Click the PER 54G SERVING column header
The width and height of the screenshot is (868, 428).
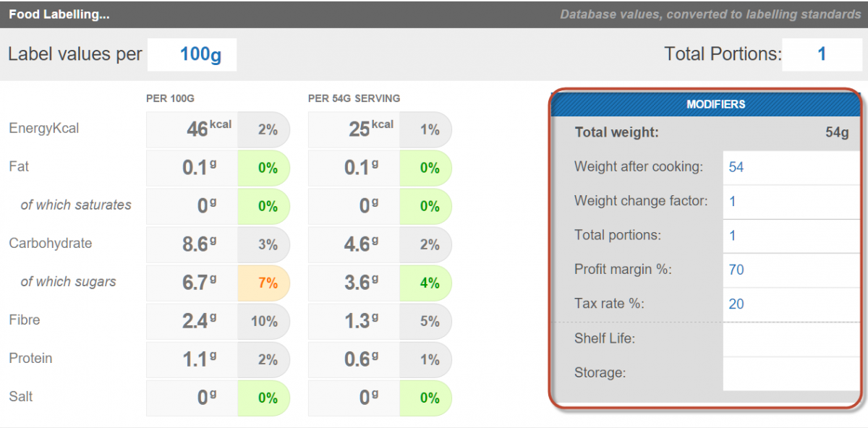[x=354, y=98]
